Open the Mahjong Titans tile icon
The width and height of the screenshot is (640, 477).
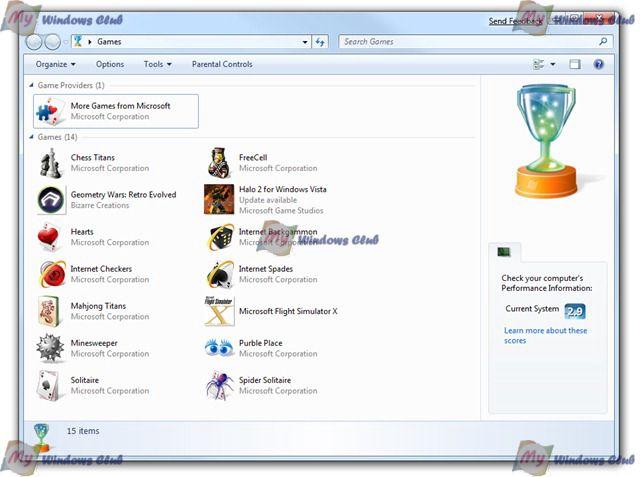point(50,311)
